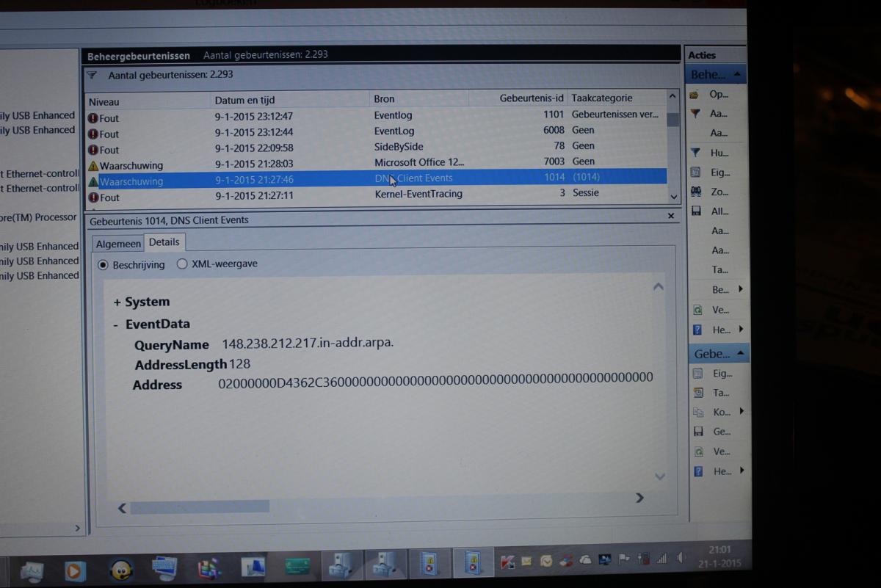The width and height of the screenshot is (881, 588).
Task: Click help icon He... under Behe... section
Action: (697, 330)
